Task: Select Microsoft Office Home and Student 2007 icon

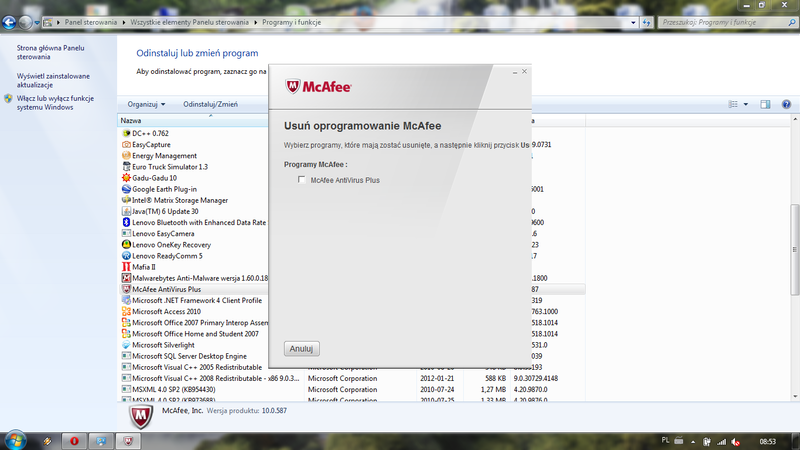Action: tap(126, 334)
